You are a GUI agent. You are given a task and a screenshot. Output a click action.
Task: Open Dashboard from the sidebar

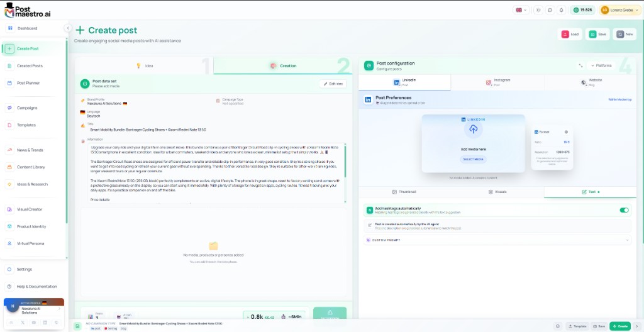point(27,28)
